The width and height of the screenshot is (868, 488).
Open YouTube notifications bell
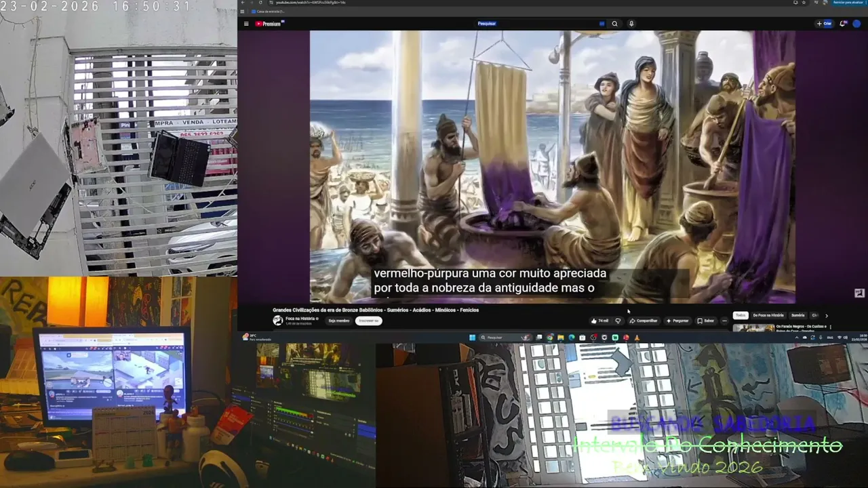843,24
